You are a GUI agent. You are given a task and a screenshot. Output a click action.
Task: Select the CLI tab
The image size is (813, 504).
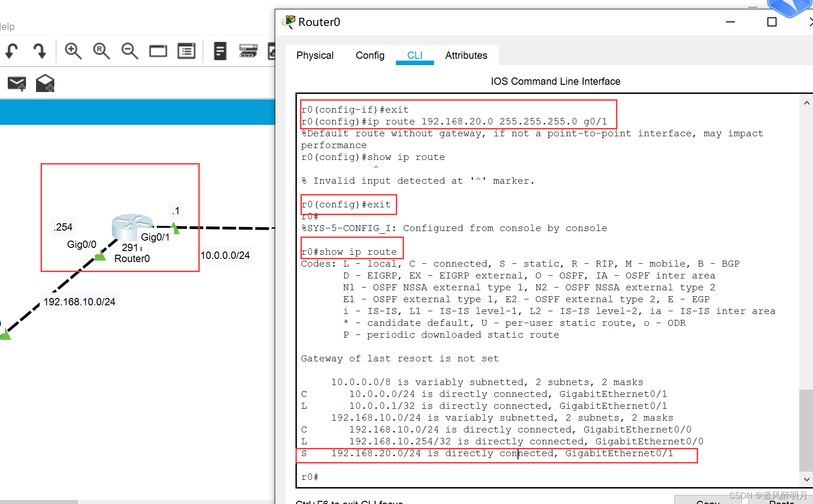pos(415,55)
